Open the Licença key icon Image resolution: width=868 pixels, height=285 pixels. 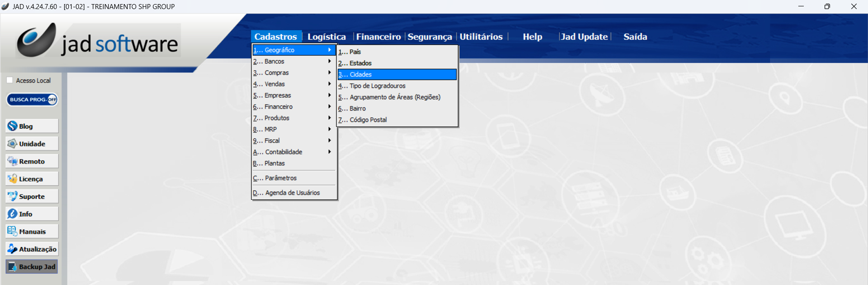13,179
